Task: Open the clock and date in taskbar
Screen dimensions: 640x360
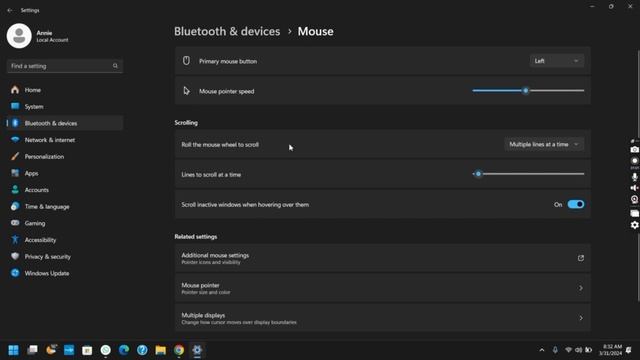Action: 611,350
